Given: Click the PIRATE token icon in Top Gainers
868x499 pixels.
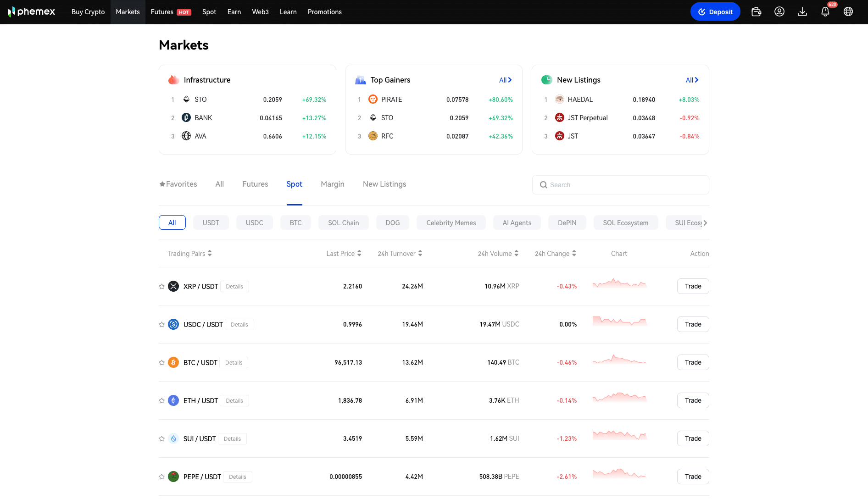Looking at the screenshot, I should [x=373, y=99].
